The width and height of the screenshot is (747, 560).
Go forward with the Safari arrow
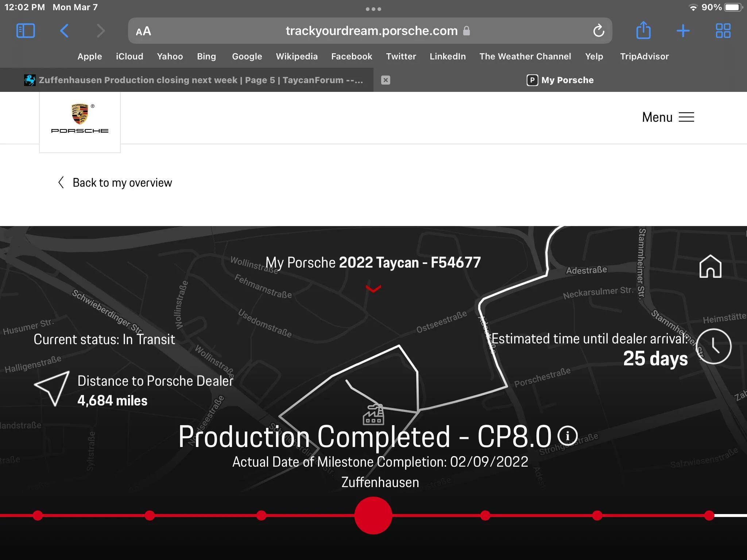(101, 31)
